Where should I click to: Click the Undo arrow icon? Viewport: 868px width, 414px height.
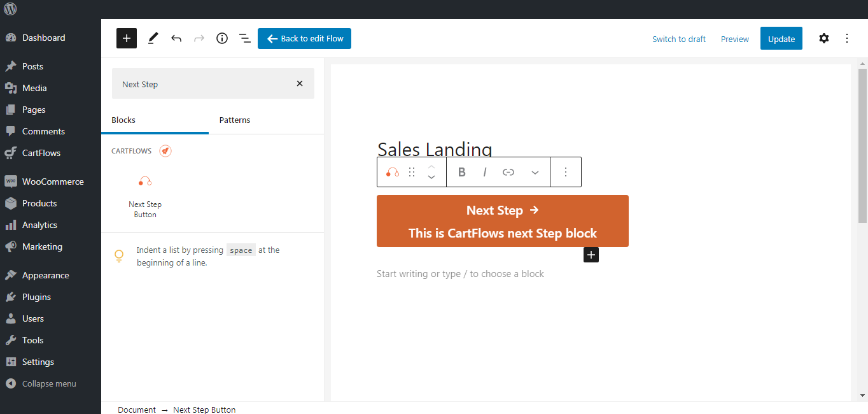point(176,38)
